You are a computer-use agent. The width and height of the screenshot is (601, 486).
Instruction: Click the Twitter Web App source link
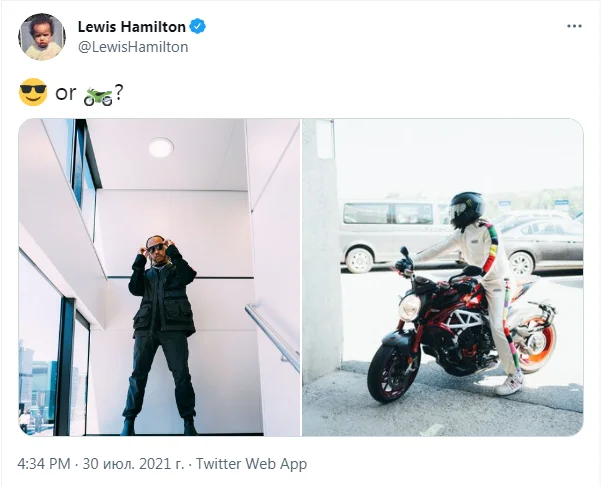click(251, 464)
